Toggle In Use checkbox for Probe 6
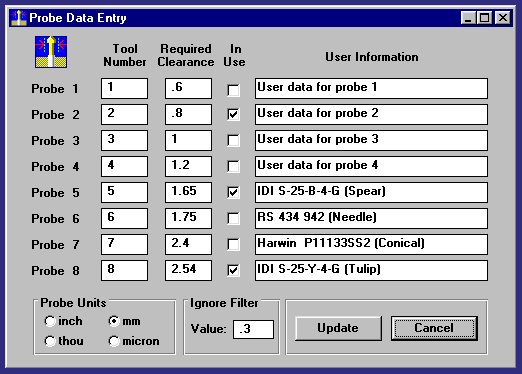522x374 pixels. pyautogui.click(x=233, y=218)
